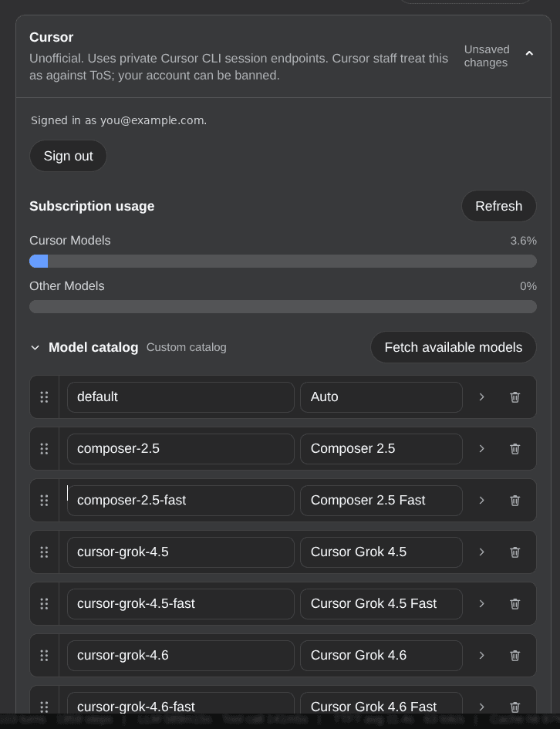
Task: Expand details for the Composer 2.5 row
Action: [481, 449]
